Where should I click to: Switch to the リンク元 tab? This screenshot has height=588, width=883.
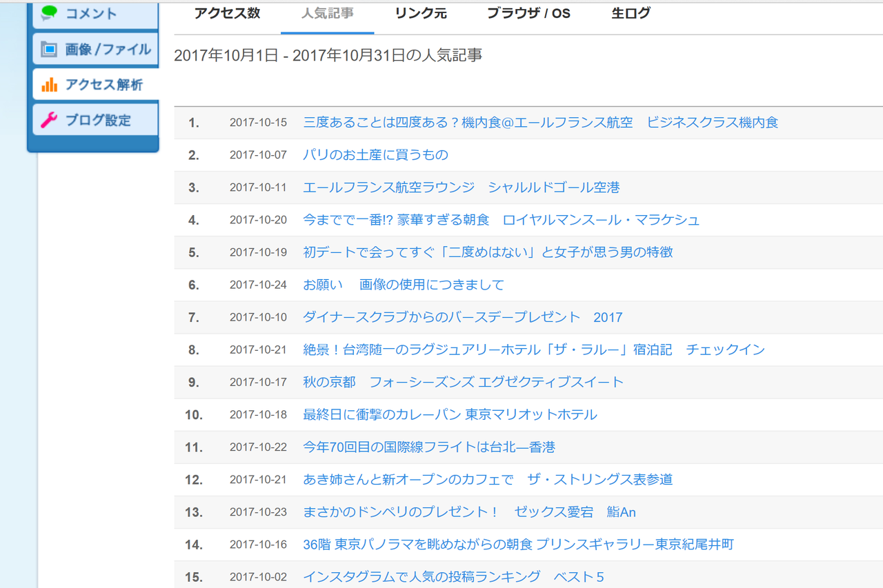421,13
